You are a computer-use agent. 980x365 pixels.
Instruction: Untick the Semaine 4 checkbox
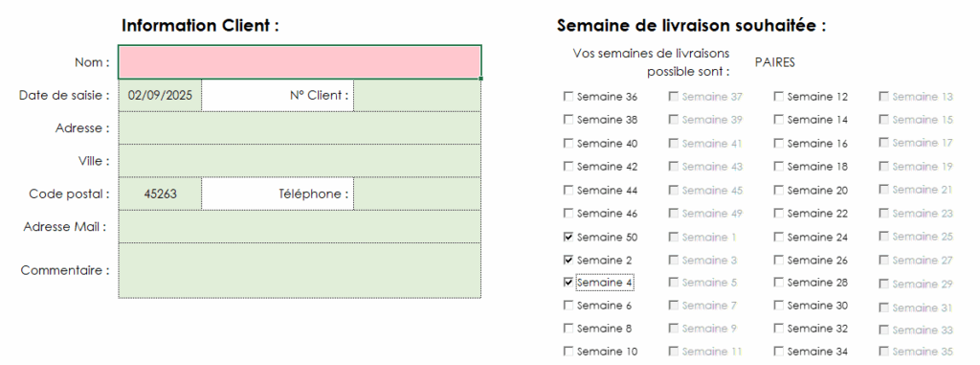pos(568,283)
